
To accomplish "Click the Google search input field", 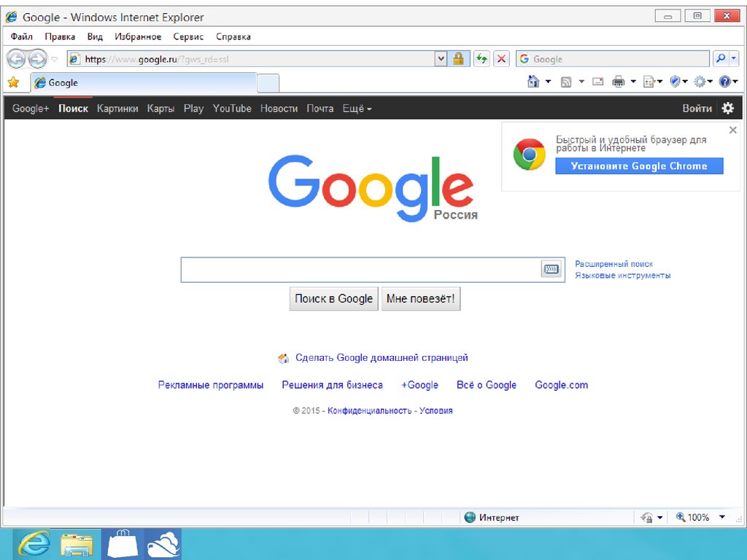I will pyautogui.click(x=360, y=270).
